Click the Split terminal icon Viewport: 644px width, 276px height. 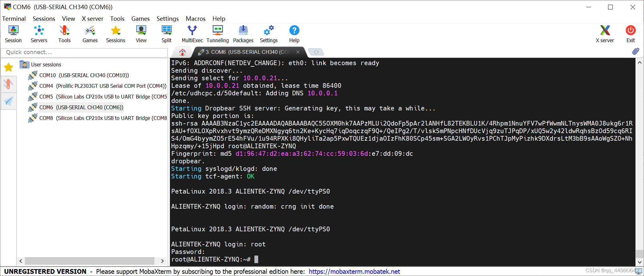click(x=166, y=34)
